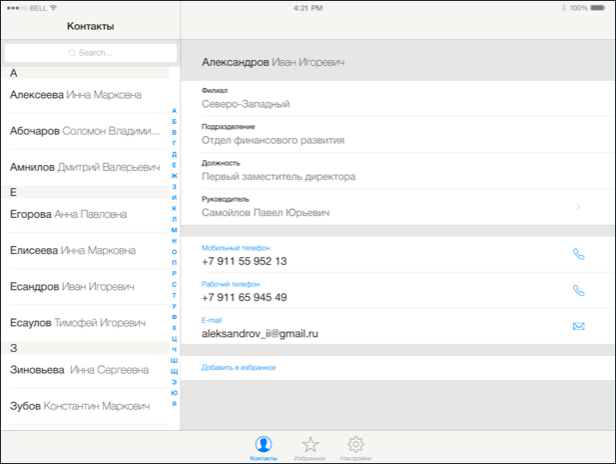Image resolution: width=616 pixels, height=464 pixels.
Task: Jump to letter Ш in index
Action: (x=174, y=360)
